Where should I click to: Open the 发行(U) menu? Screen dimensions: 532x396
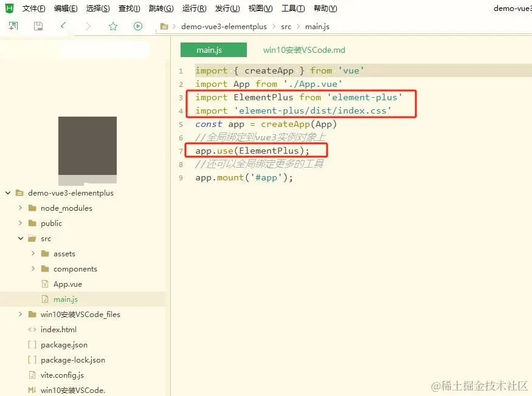tap(227, 8)
